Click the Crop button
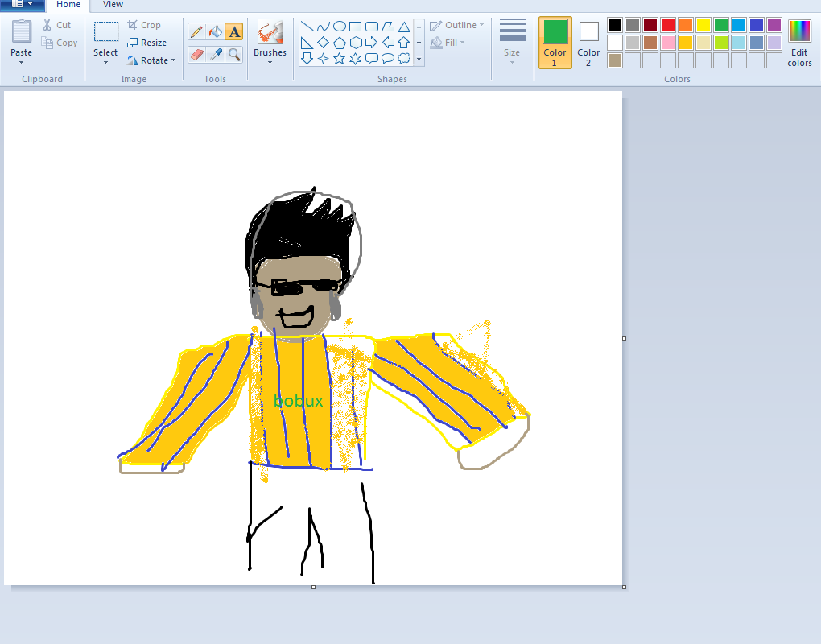This screenshot has width=821, height=644. (145, 25)
